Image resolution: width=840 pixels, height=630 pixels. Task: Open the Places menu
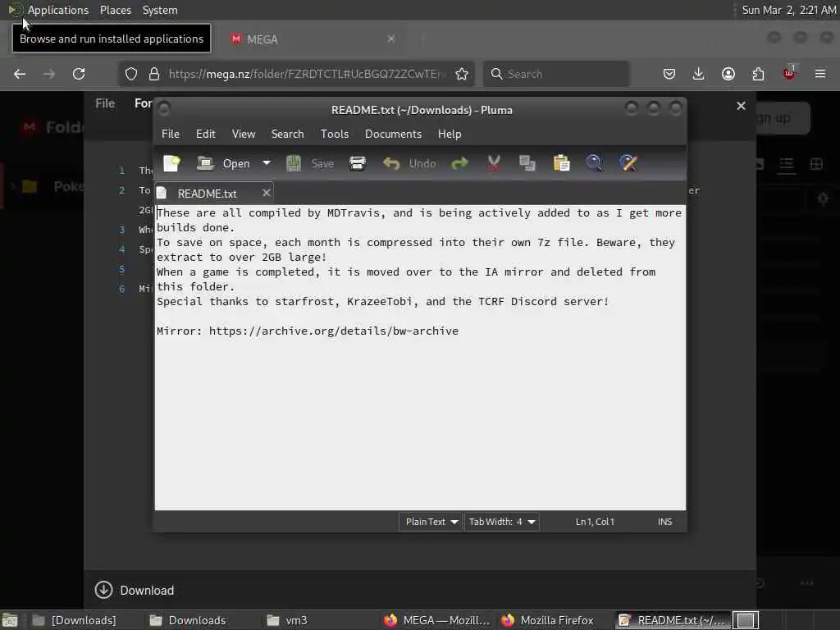click(116, 10)
